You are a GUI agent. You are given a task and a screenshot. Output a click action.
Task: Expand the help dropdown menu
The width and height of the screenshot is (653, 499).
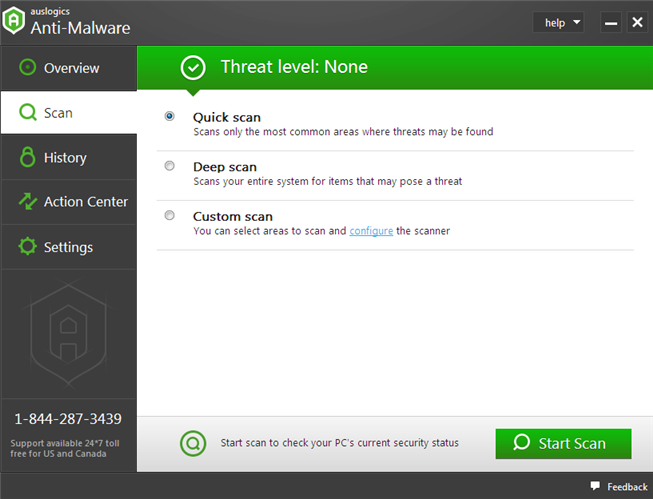pyautogui.click(x=558, y=22)
